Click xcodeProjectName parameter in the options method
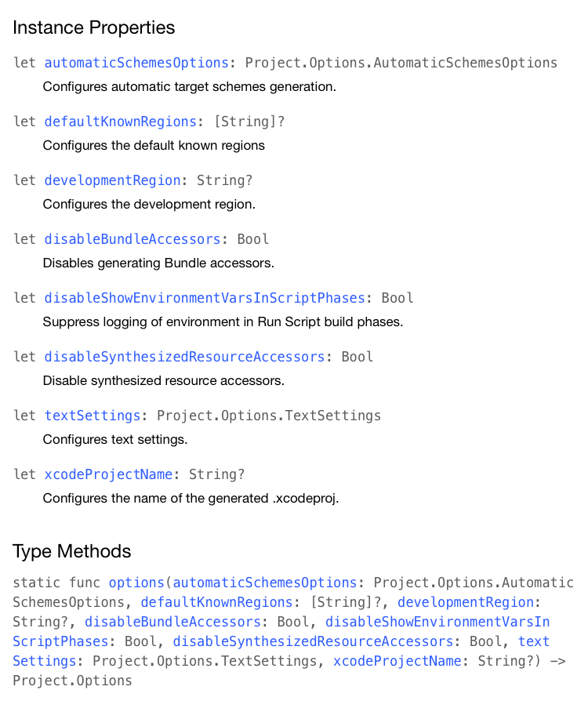588x719 pixels. point(397,661)
